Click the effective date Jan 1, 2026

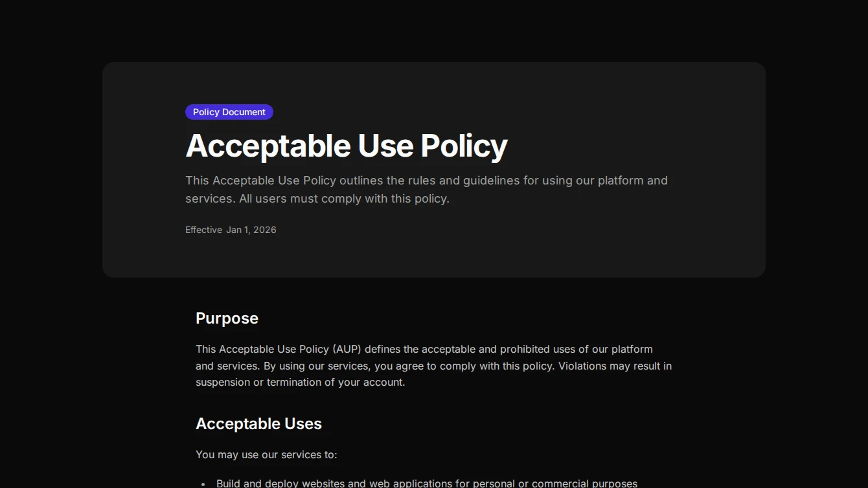click(x=251, y=230)
